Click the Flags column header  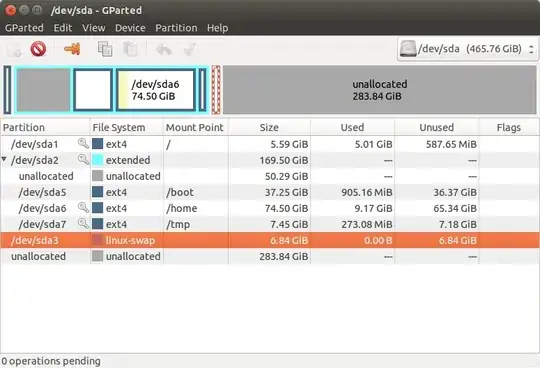(x=509, y=127)
